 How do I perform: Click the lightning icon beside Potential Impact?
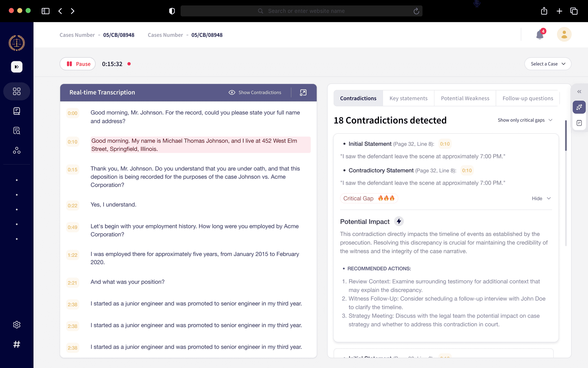399,221
